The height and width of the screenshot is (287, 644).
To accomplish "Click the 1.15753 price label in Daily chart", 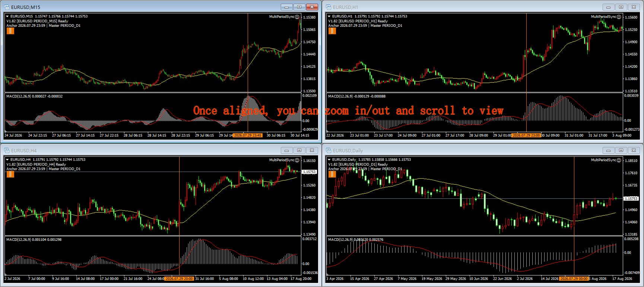I will [x=631, y=199].
